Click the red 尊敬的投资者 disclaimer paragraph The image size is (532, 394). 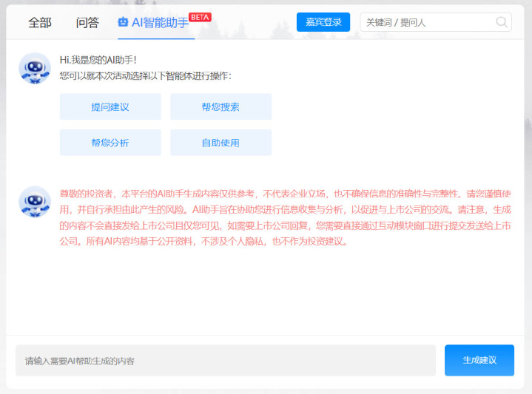[286, 217]
